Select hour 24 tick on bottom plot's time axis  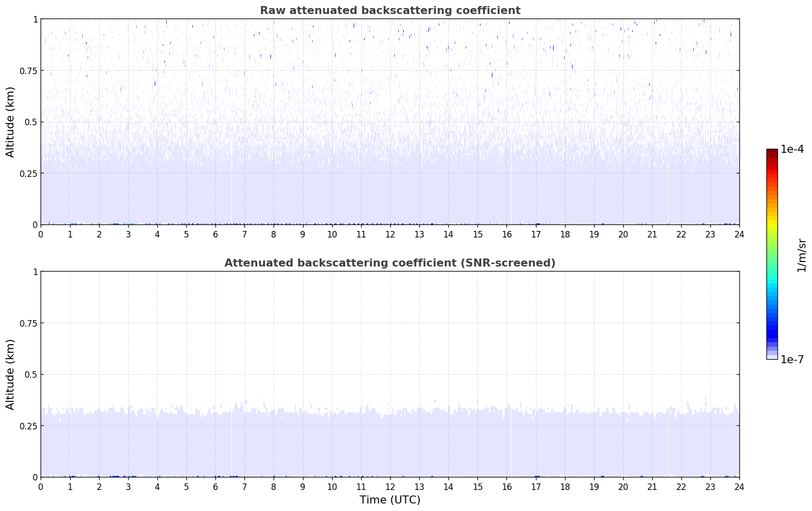tap(739, 486)
